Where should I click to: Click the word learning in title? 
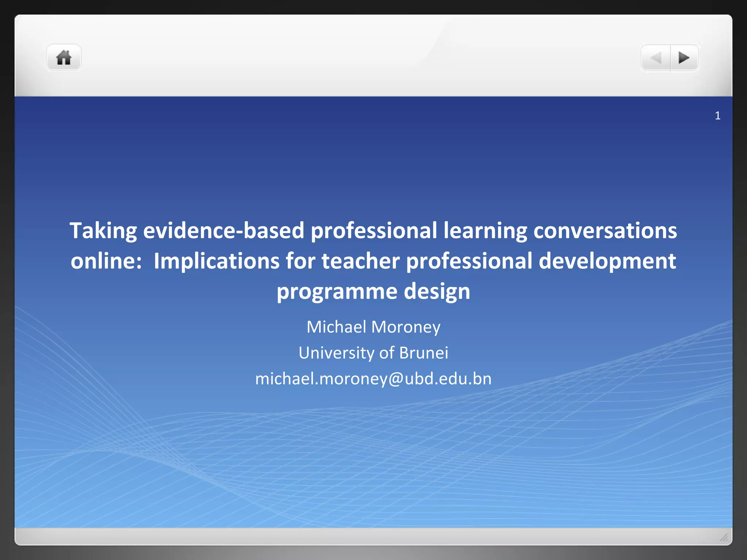coord(485,230)
